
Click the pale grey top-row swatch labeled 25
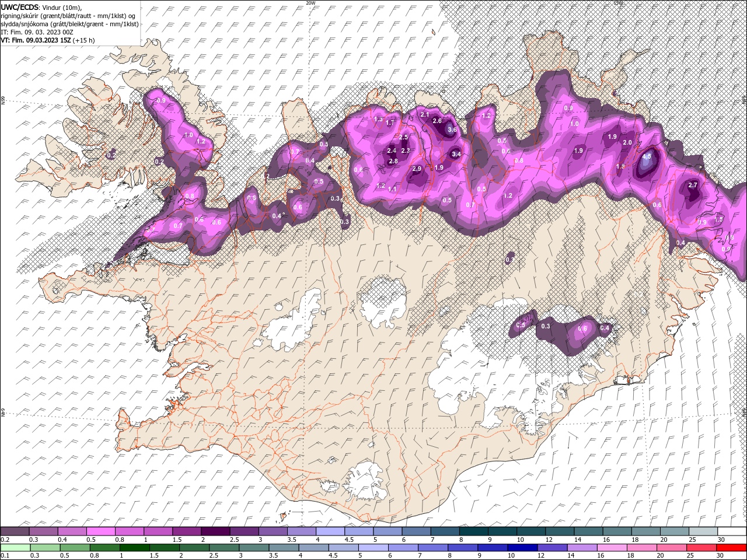pyautogui.click(x=703, y=531)
